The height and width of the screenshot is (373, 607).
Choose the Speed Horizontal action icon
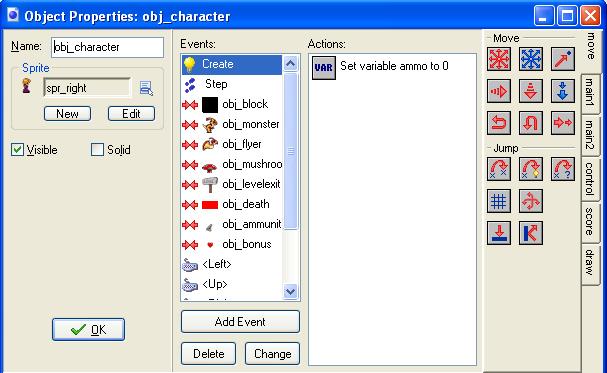coord(499,91)
